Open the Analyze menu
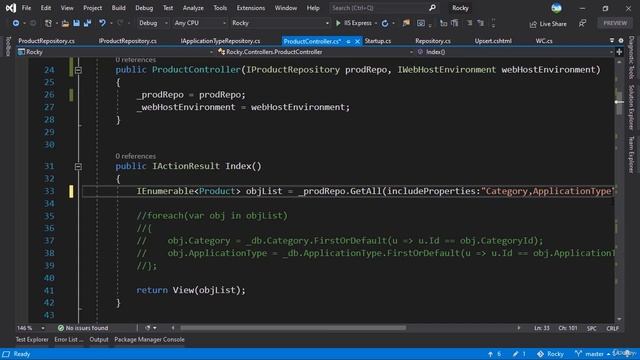640x360 pixels. click(x=193, y=8)
